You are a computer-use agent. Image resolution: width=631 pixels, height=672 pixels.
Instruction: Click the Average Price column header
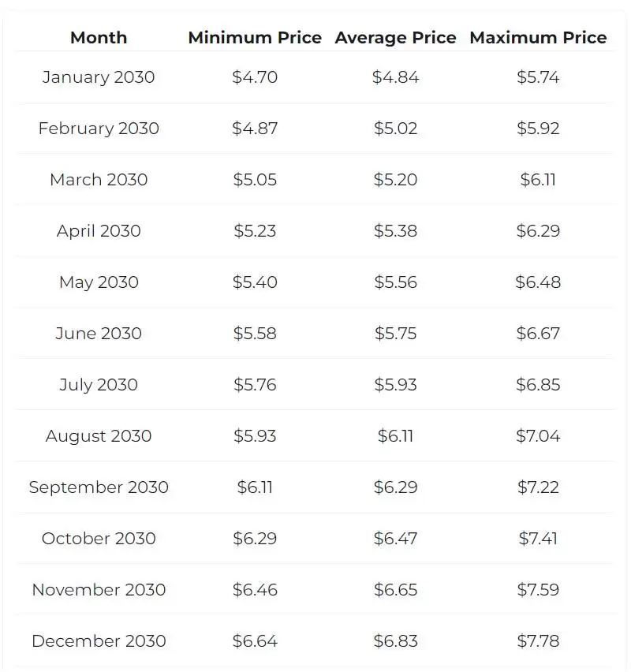[395, 38]
